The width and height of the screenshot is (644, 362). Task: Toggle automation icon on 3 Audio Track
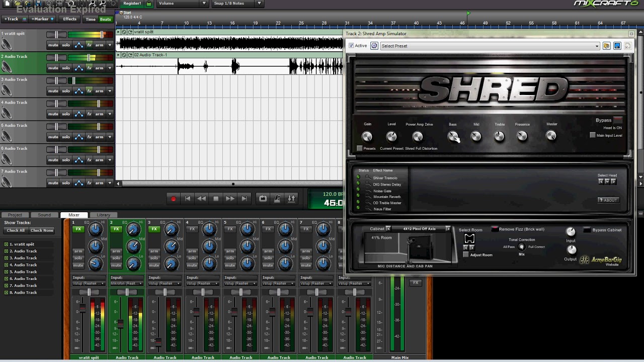tap(79, 91)
